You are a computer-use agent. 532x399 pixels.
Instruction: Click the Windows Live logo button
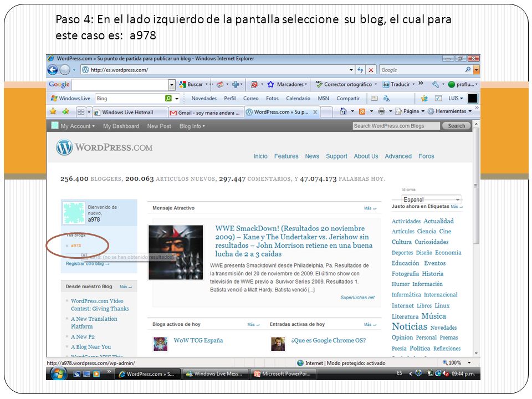click(x=70, y=99)
